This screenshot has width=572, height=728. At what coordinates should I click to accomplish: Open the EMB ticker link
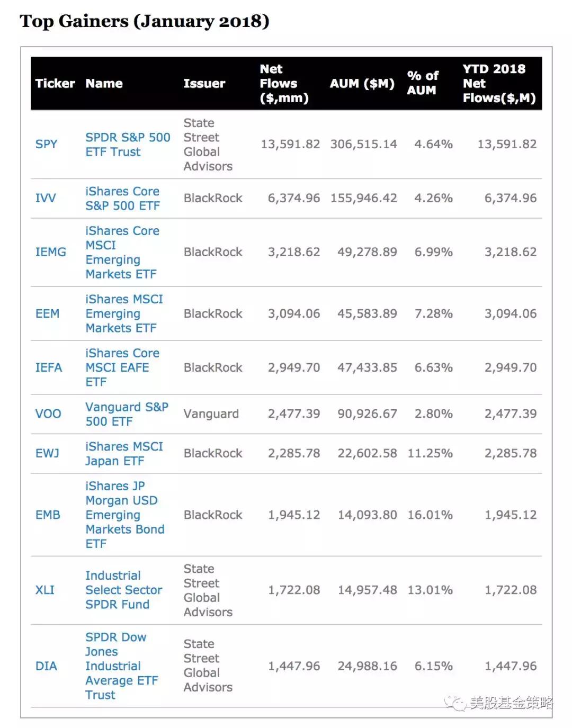pos(48,515)
